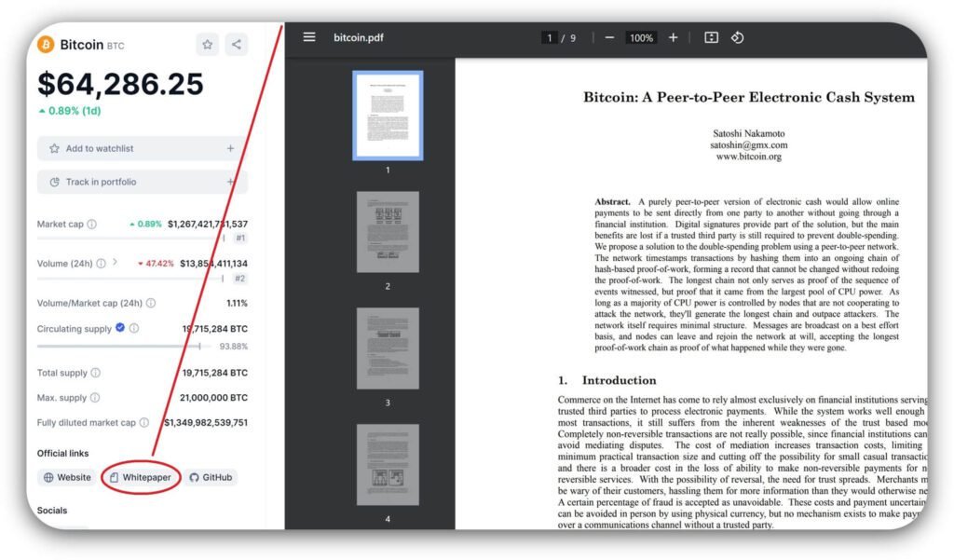Click the PDF title 'Bitcoin: A Peer-to-Peer Electronic Cash System'
954x560 pixels.
[x=749, y=98]
